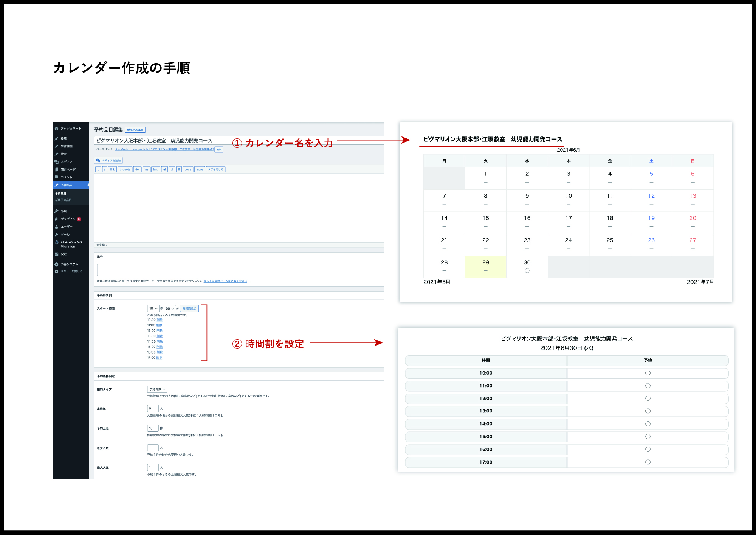Click the 'code' quicktag button
Viewport: 756px width, 535px height.
188,169
